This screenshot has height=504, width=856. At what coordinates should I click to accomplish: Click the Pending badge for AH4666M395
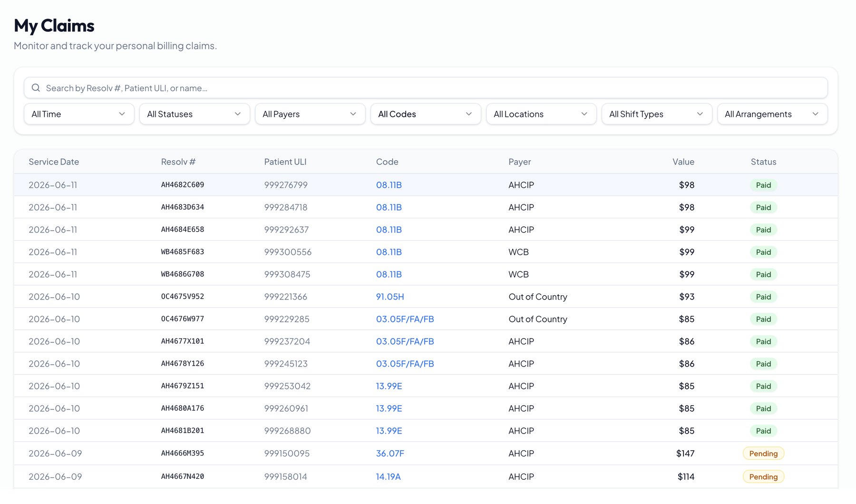[x=763, y=454]
